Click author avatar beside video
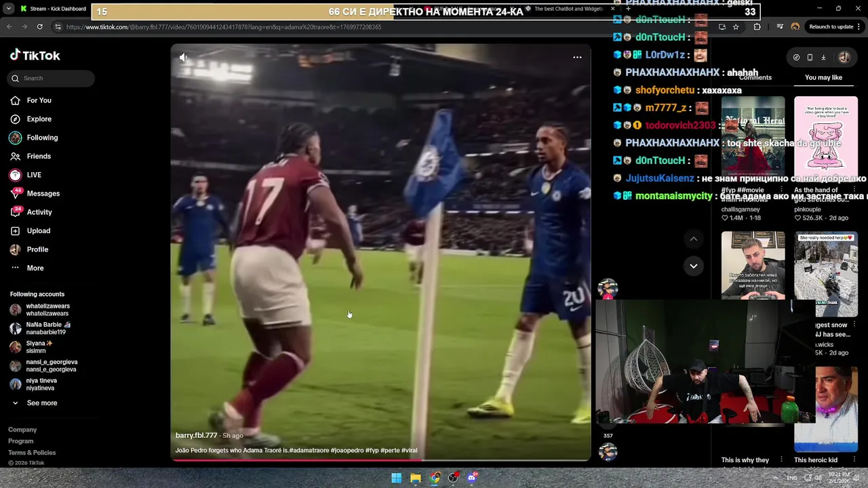 [x=608, y=288]
